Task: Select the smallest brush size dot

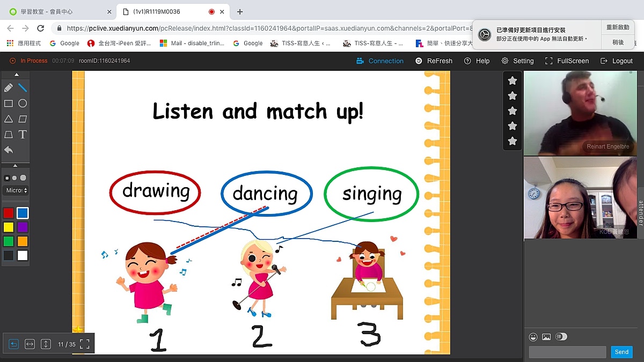Action: [x=7, y=178]
